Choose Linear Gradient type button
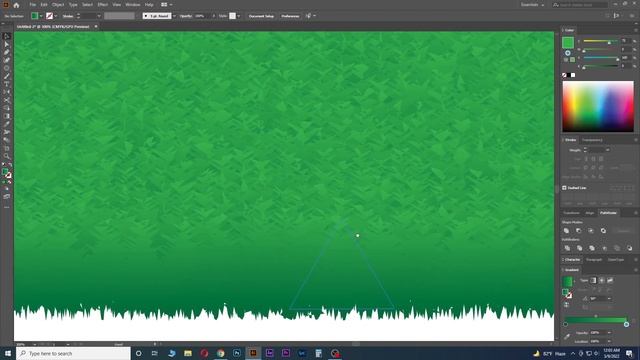Screen dimensions: 640x360 pyautogui.click(x=593, y=280)
